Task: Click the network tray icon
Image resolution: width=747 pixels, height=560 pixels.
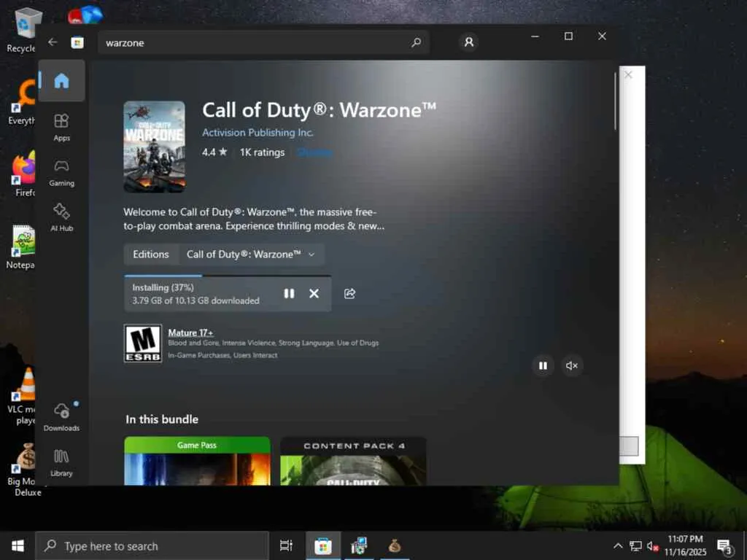Action: [635, 545]
